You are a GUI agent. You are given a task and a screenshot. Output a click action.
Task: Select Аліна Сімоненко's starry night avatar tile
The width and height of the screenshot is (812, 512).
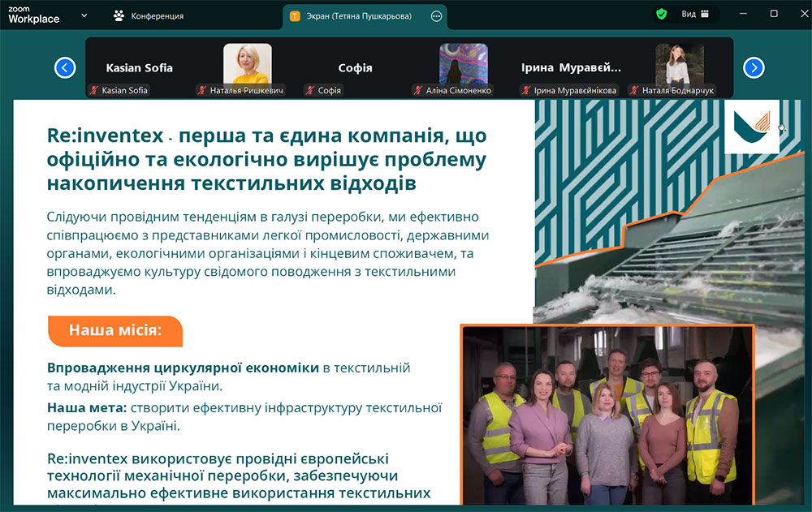click(463, 63)
